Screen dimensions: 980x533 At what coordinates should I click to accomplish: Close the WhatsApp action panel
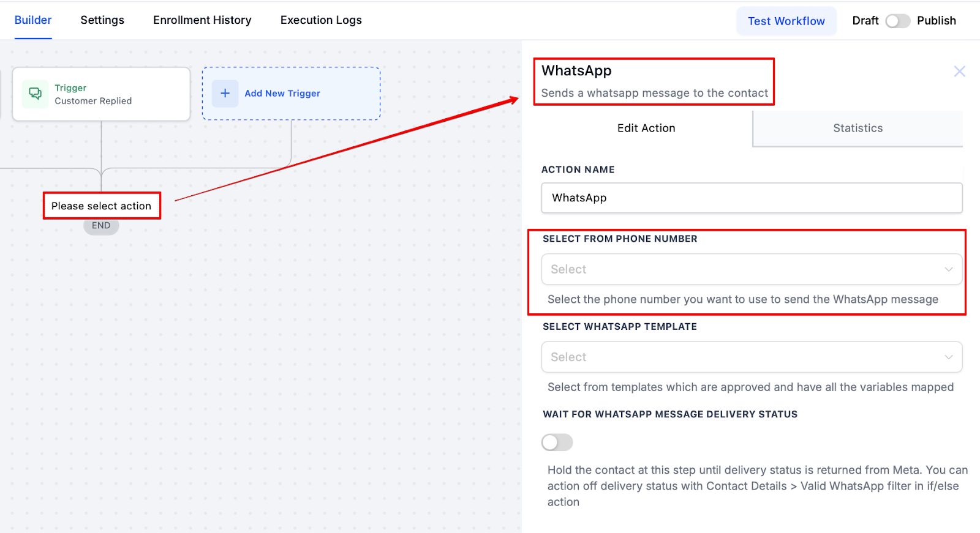[959, 72]
